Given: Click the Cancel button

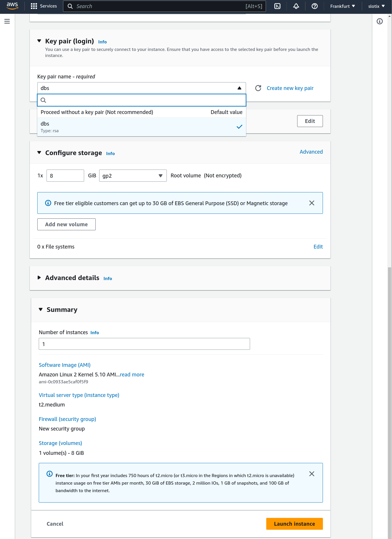Looking at the screenshot, I should (55, 524).
